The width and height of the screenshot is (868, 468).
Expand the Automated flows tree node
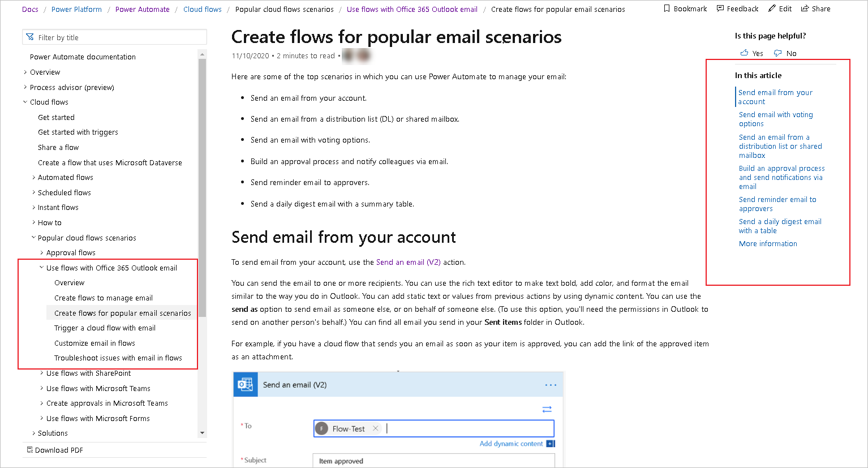pyautogui.click(x=33, y=178)
